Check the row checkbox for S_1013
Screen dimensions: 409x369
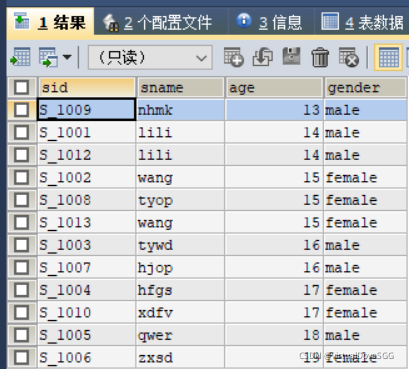[x=22, y=222]
